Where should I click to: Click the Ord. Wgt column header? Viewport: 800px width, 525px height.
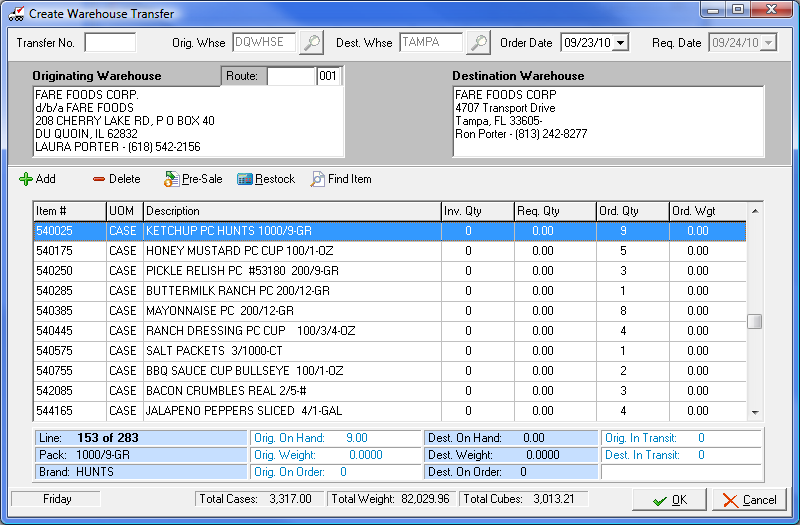708,211
